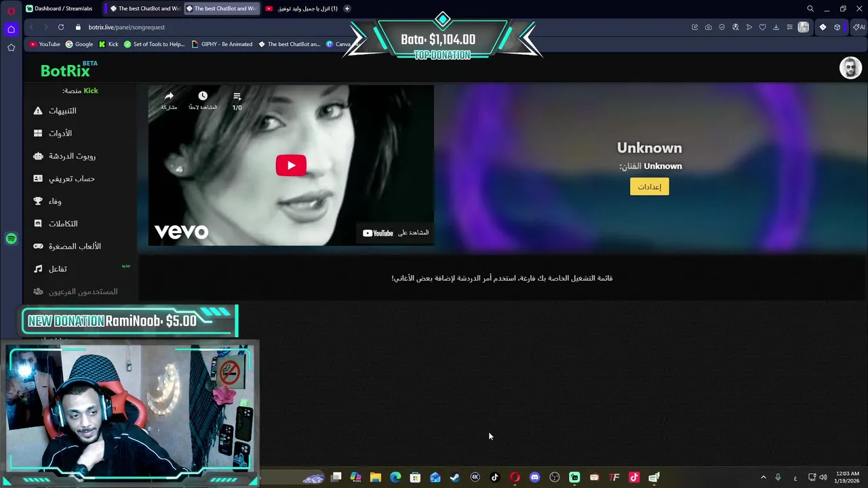Viewport: 868px width, 488px height.
Task: Open GIPHY - Be Animated bookmark
Action: (x=222, y=44)
